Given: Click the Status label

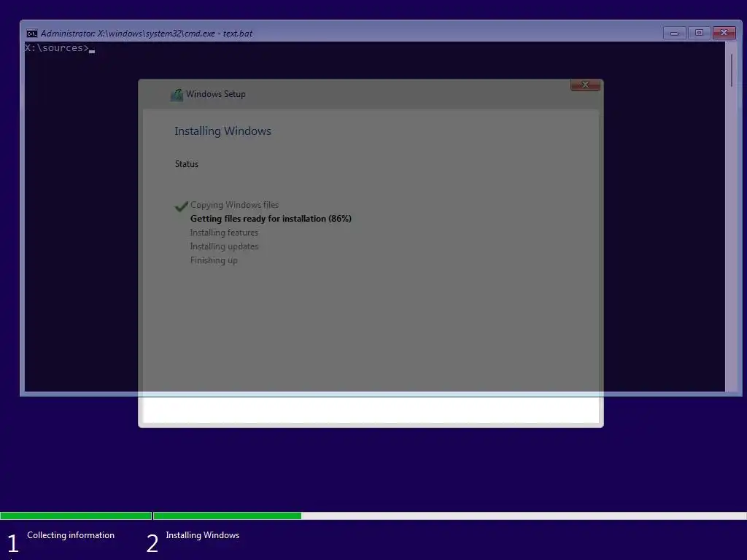Looking at the screenshot, I should 186,164.
